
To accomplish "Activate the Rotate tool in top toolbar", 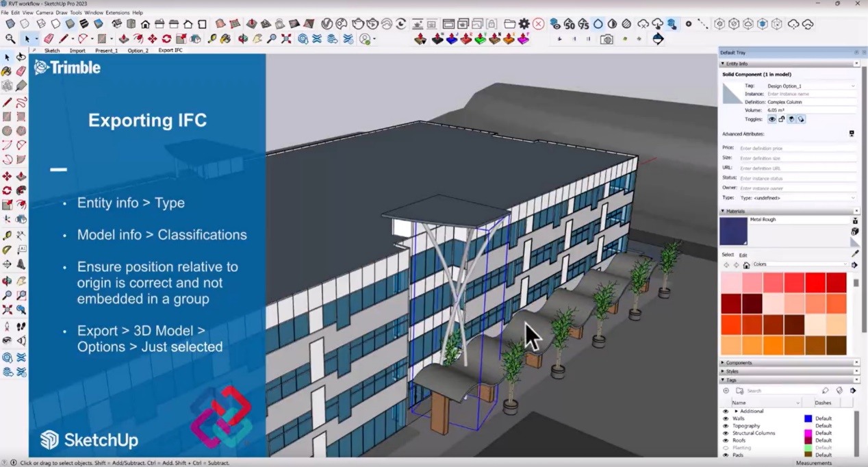I will pyautogui.click(x=166, y=39).
